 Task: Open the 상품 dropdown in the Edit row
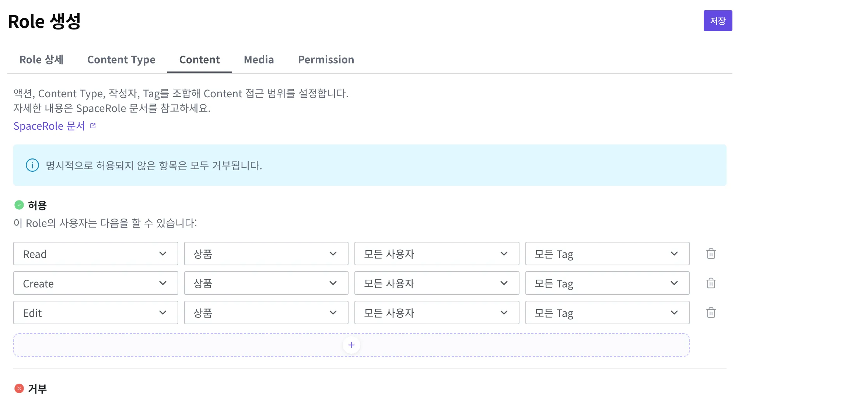click(x=266, y=313)
